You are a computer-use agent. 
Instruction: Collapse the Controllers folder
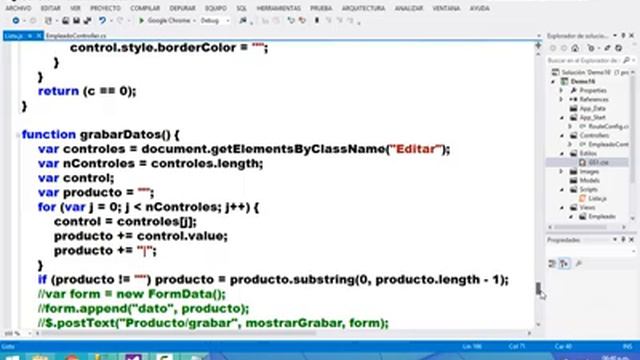point(562,136)
